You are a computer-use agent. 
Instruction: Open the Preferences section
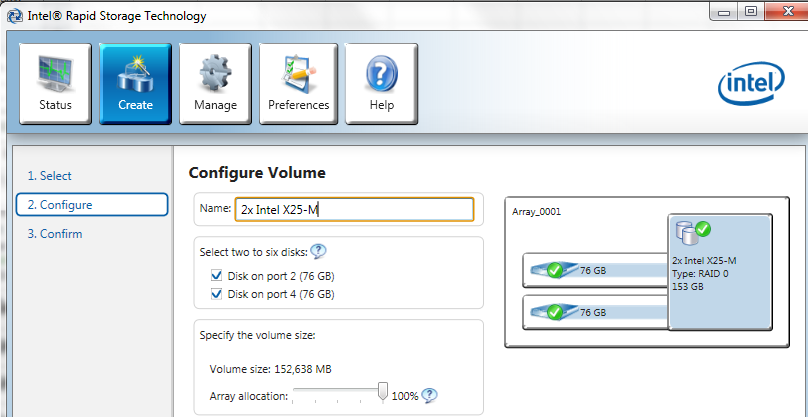pyautogui.click(x=298, y=84)
